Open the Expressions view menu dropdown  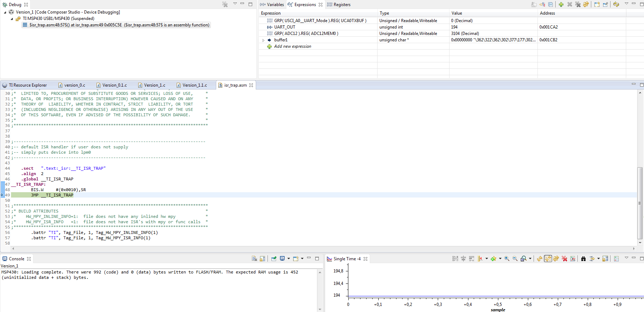tap(626, 4)
